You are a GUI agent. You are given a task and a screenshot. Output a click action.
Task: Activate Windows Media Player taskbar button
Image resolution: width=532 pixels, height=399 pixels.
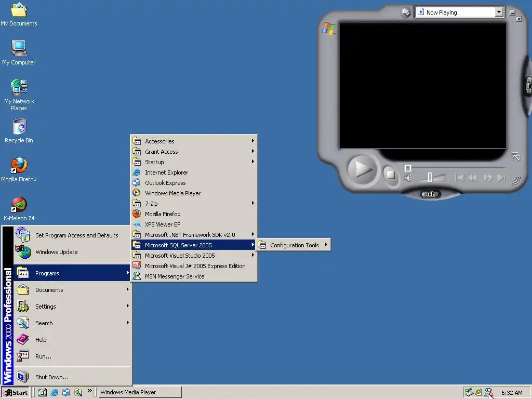[140, 392]
